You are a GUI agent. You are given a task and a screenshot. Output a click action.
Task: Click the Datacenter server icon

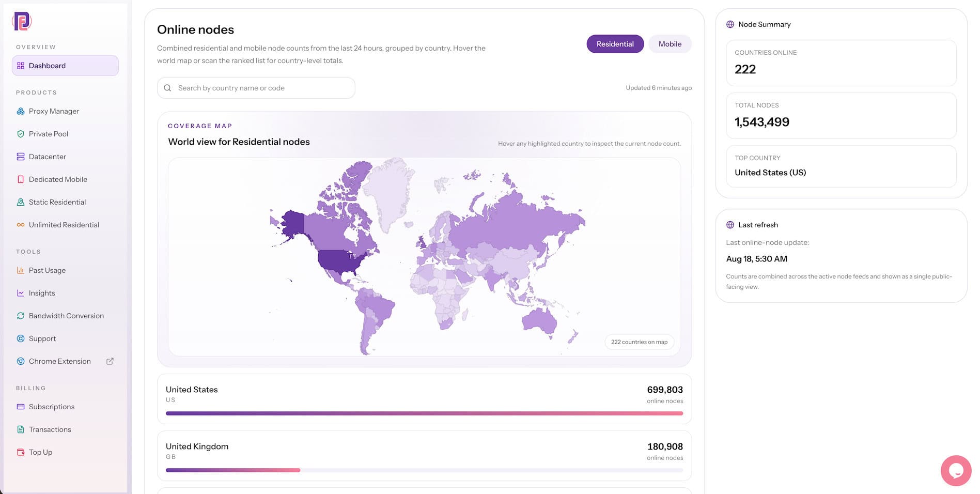click(x=21, y=157)
